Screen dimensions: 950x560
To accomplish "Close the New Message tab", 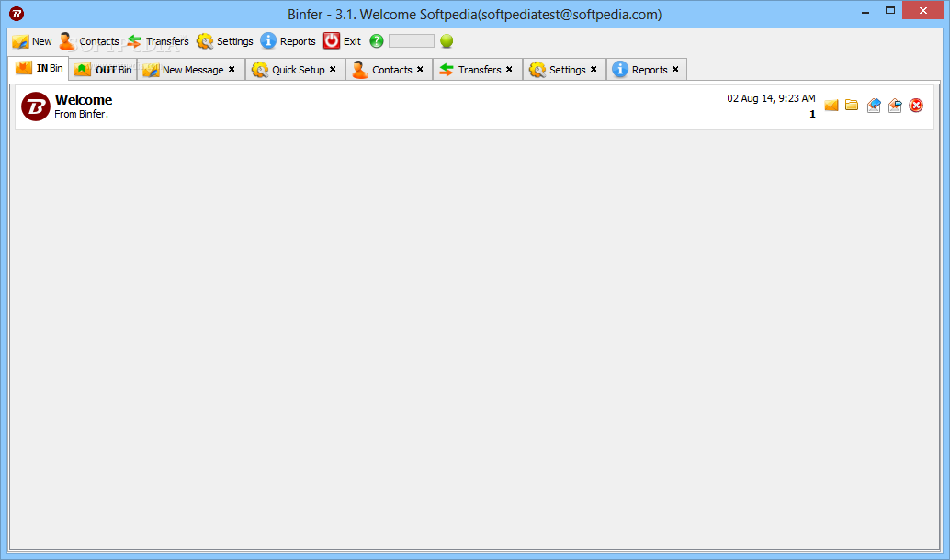I will 232,70.
